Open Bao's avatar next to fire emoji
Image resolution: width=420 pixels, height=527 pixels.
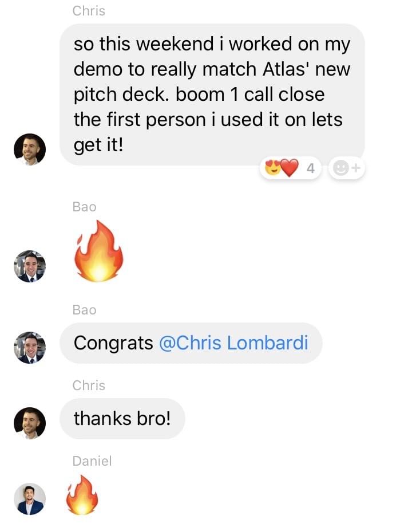30,266
